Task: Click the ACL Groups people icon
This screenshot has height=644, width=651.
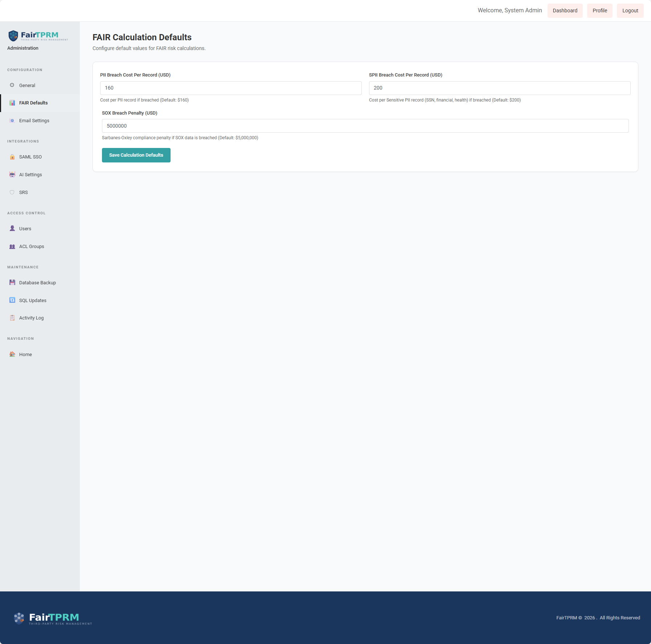Action: coord(12,247)
